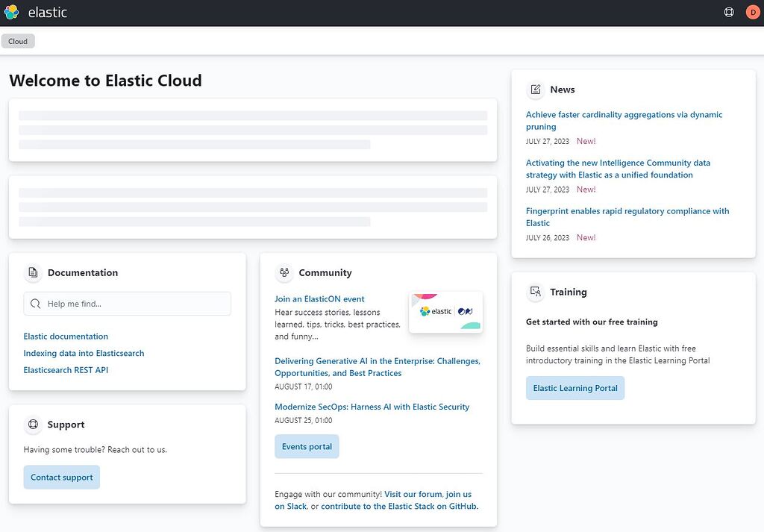Open the Events portal
764x532 pixels.
coord(307,446)
